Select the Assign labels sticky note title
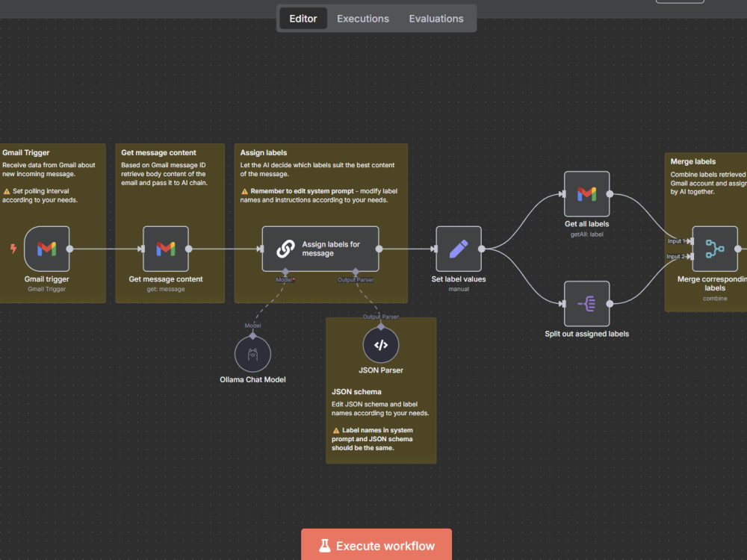Image resolution: width=747 pixels, height=560 pixels. coord(264,152)
